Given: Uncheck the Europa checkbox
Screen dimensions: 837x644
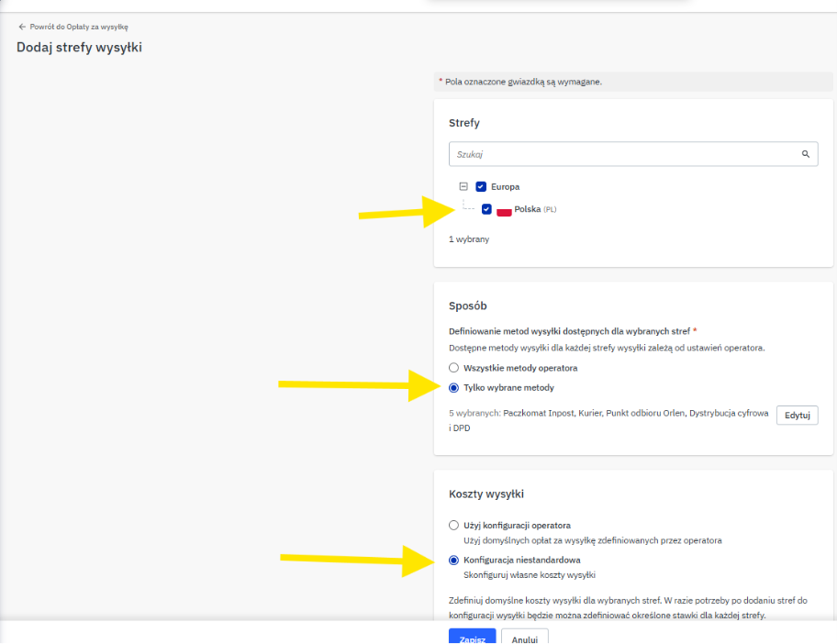Looking at the screenshot, I should tap(481, 186).
